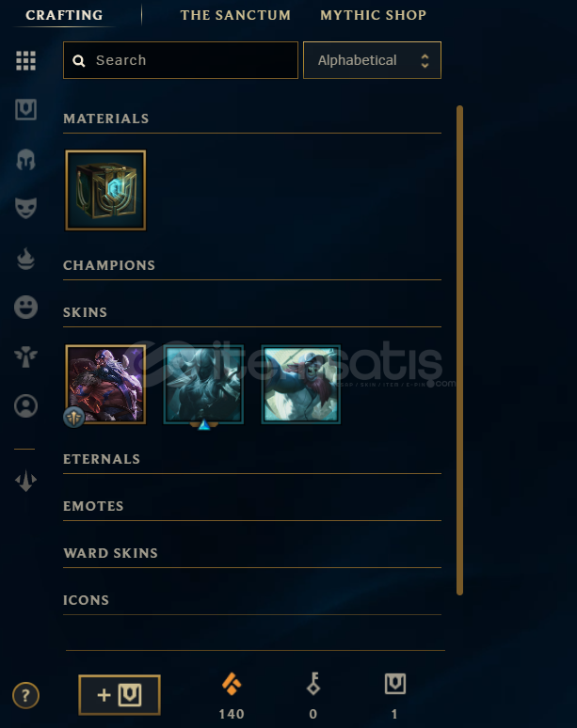Click the add chest purchase button
The height and width of the screenshot is (728, 577).
coord(120,695)
